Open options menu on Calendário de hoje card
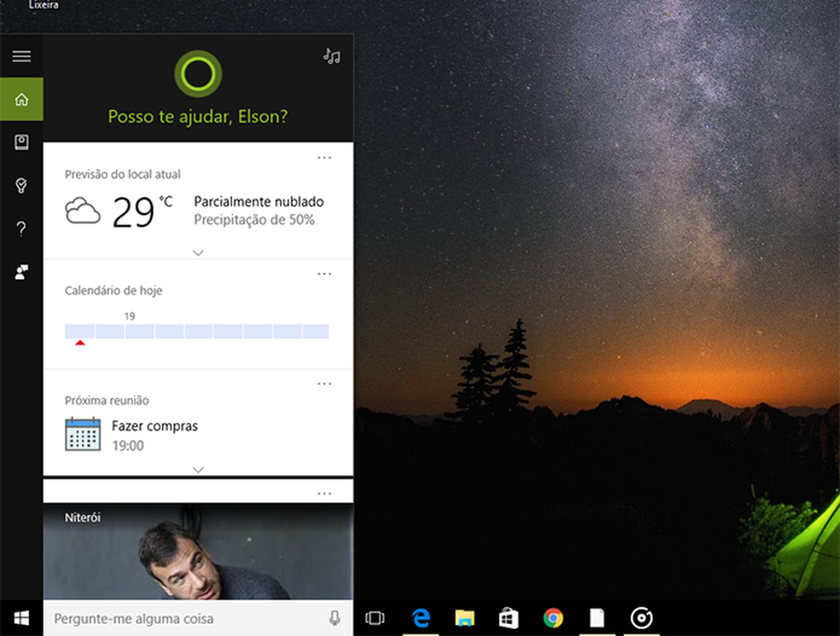Viewport: 840px width, 636px height. pyautogui.click(x=324, y=273)
